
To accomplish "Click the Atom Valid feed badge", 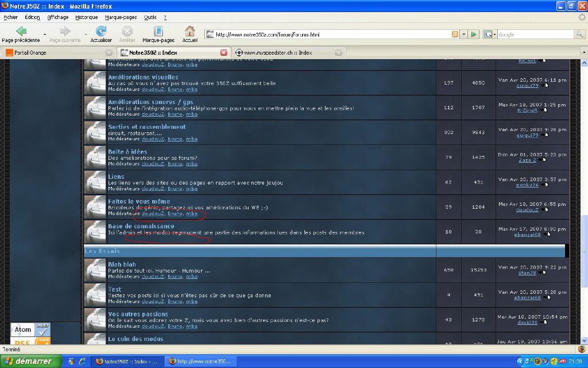I will (x=30, y=329).
